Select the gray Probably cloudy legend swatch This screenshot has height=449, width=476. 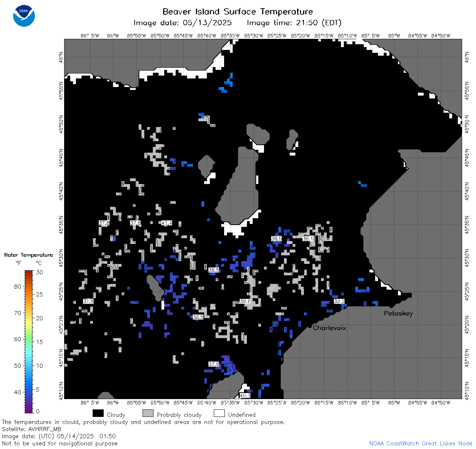pos(148,413)
